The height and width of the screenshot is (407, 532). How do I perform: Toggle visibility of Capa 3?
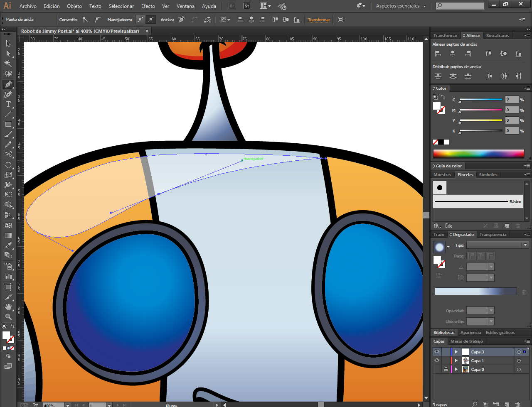tap(437, 352)
